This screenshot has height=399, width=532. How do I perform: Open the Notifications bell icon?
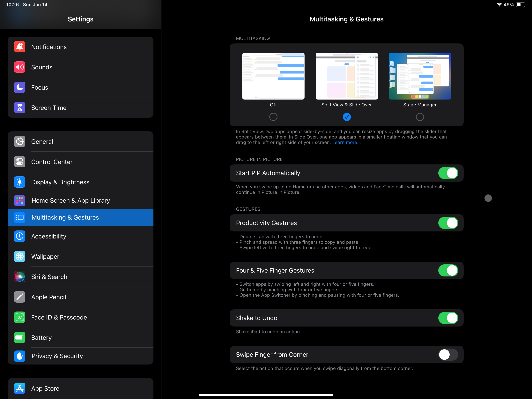[x=19, y=47]
